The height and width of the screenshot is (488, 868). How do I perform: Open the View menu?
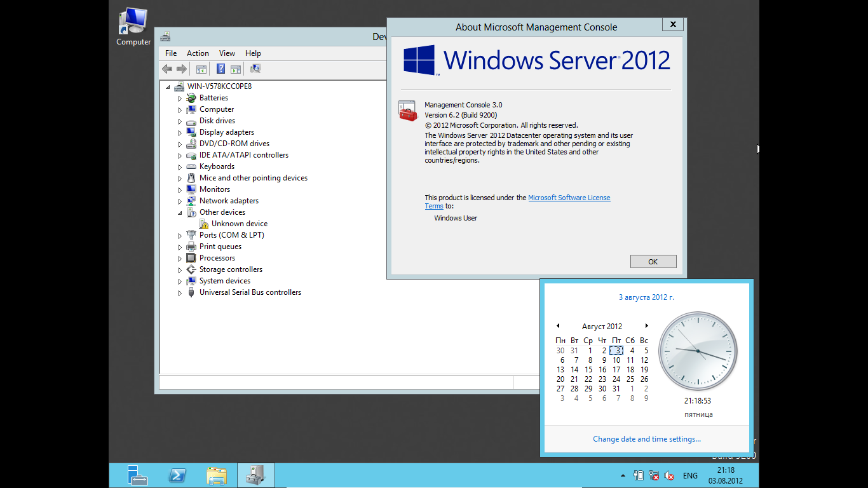click(x=227, y=53)
